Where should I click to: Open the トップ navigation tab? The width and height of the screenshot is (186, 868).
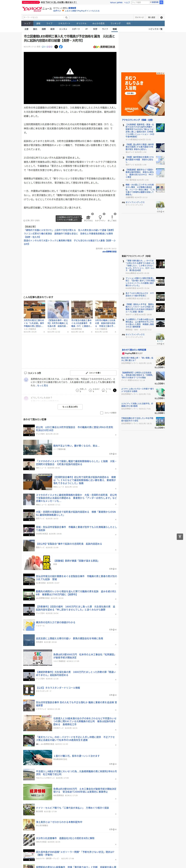(27, 24)
